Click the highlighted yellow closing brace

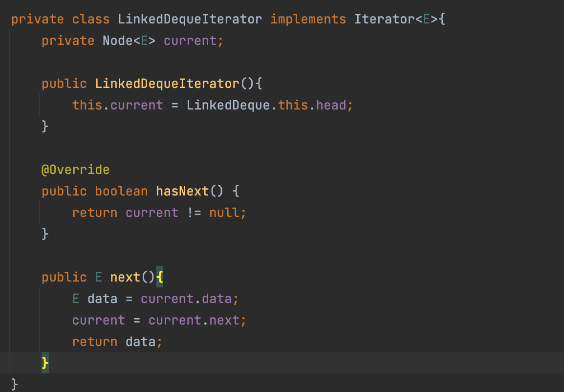point(45,363)
